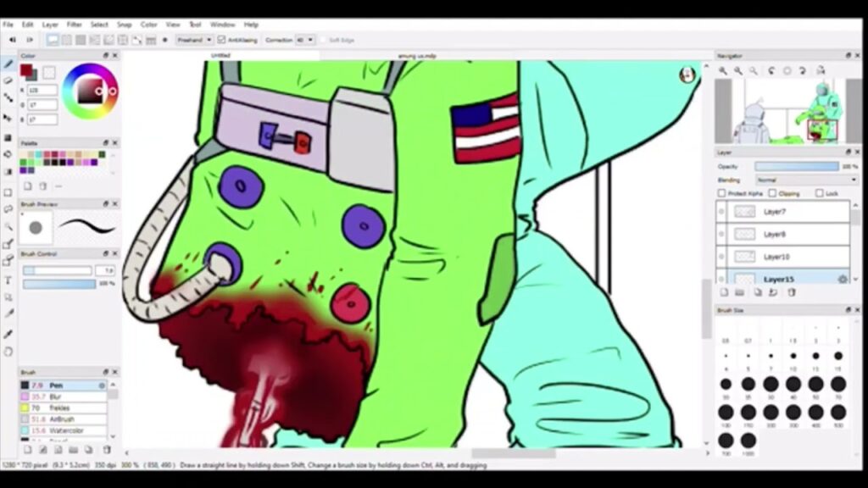Open the Freehand mode dropdown

pyautogui.click(x=194, y=40)
